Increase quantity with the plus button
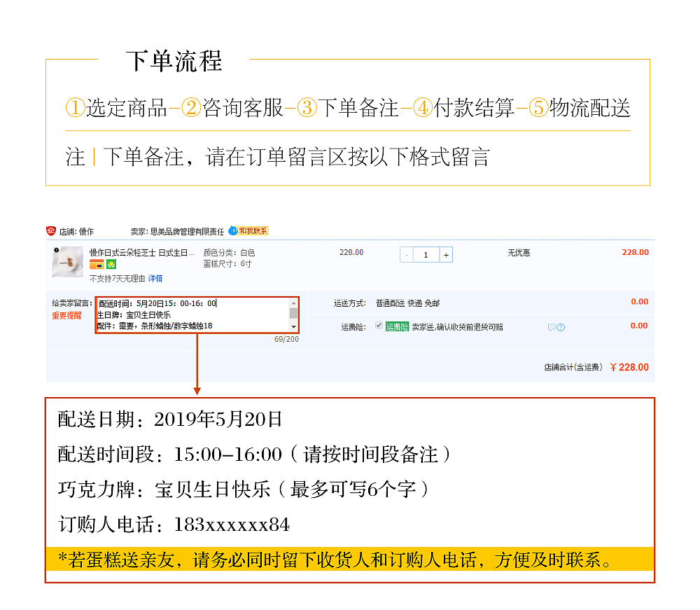 446,255
